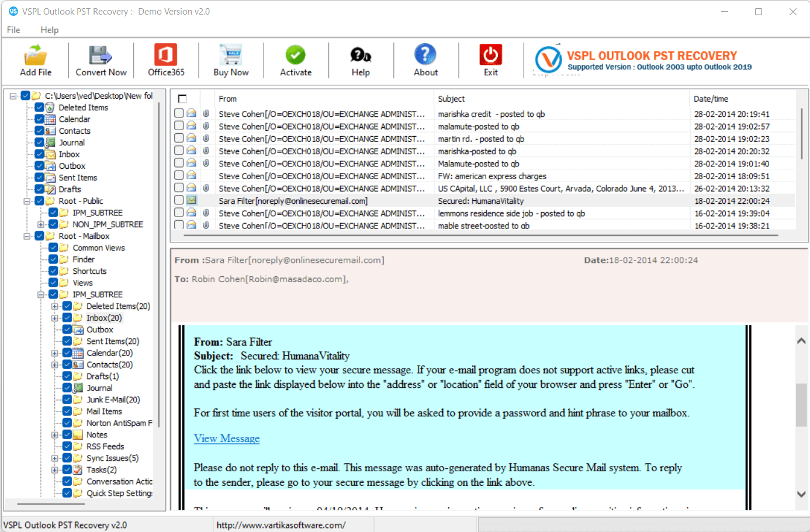Uncheck the Junk E-Mail(20) checkbox
This screenshot has width=810, height=532.
tap(67, 399)
